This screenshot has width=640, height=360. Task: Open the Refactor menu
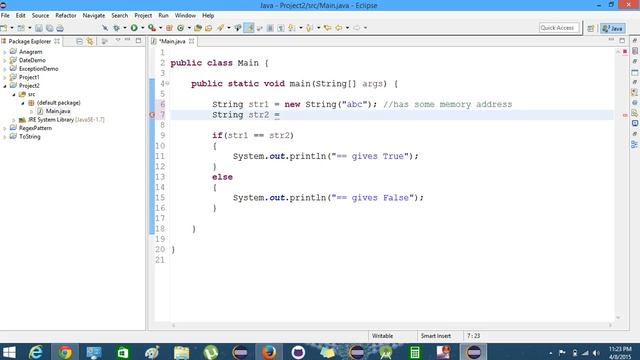pos(66,16)
